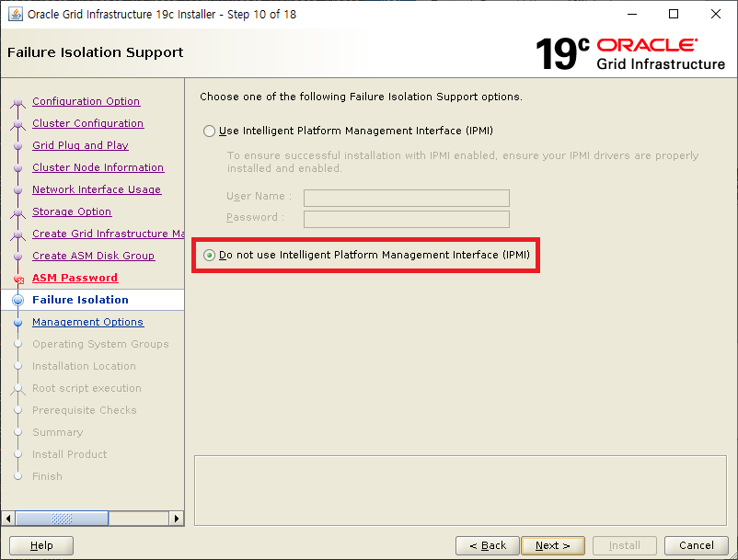The image size is (738, 560).
Task: Click the Summary step text
Action: click(57, 432)
